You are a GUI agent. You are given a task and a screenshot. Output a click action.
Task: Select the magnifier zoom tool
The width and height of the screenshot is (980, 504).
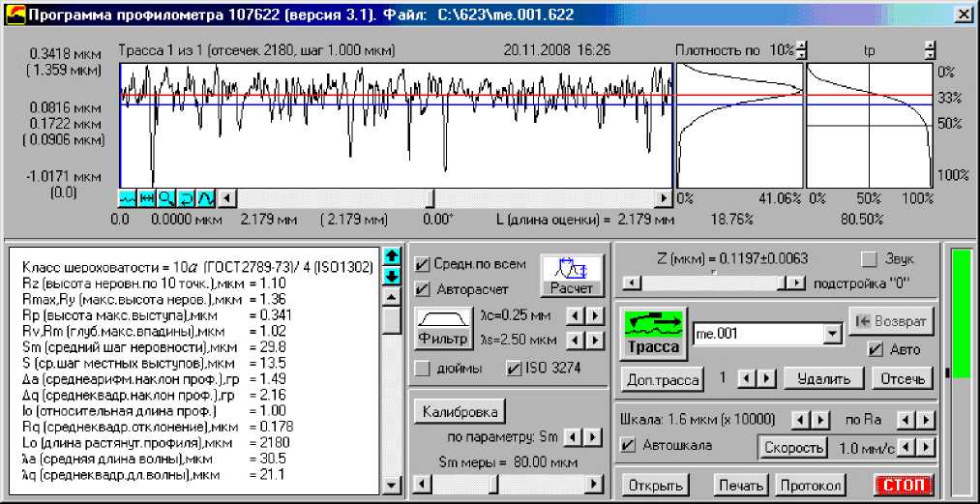pyautogui.click(x=166, y=198)
